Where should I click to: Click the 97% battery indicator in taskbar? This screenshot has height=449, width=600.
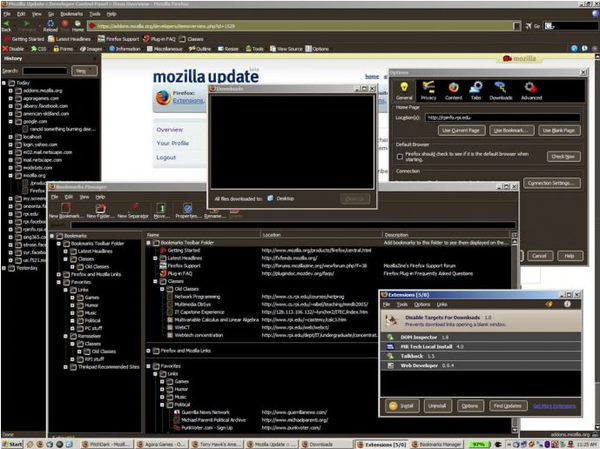(480, 444)
